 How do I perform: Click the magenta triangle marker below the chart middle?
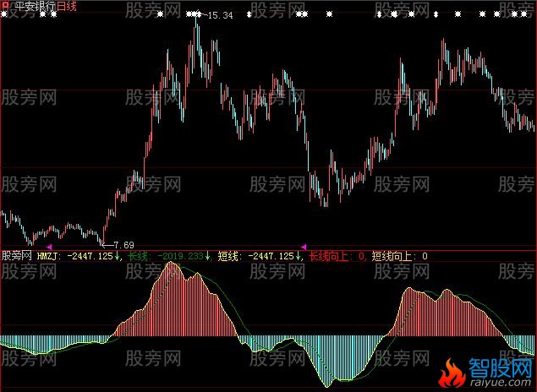point(304,247)
